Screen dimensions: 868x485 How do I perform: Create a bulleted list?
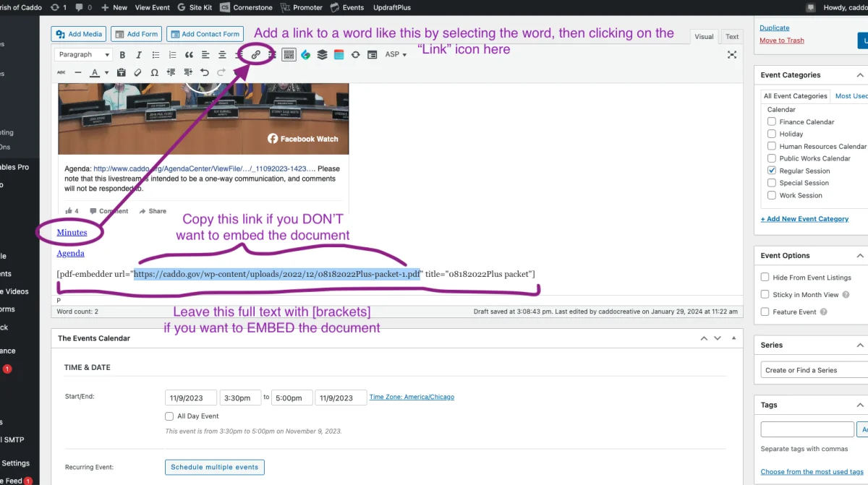click(x=156, y=55)
